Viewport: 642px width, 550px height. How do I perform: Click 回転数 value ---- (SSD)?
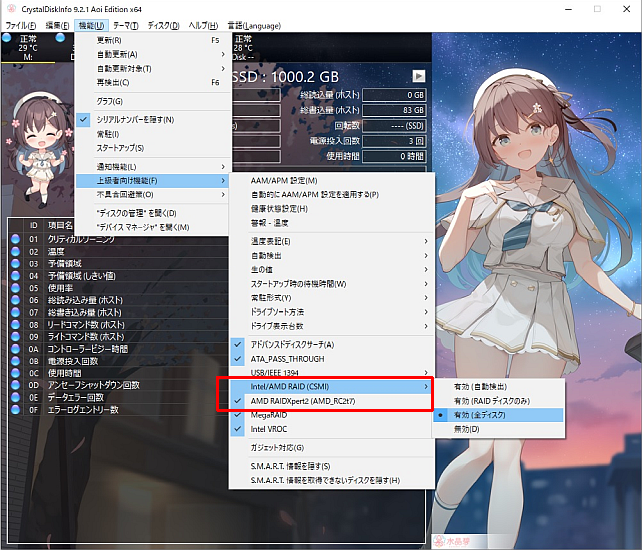pyautogui.click(x=394, y=126)
